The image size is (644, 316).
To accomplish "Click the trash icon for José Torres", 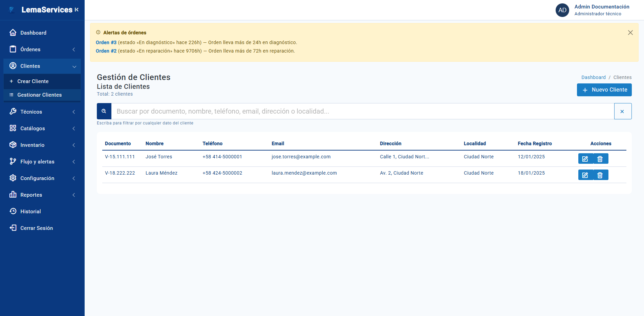I will click(x=600, y=159).
